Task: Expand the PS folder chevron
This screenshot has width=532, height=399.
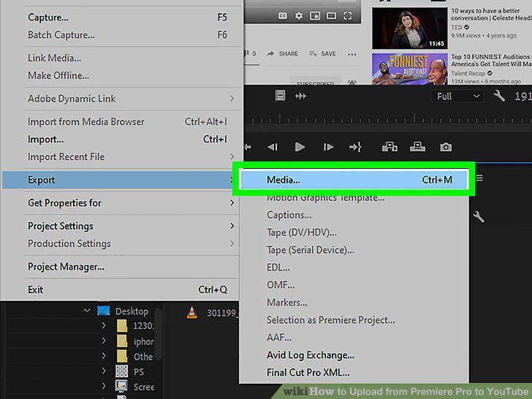Action: click(x=104, y=370)
